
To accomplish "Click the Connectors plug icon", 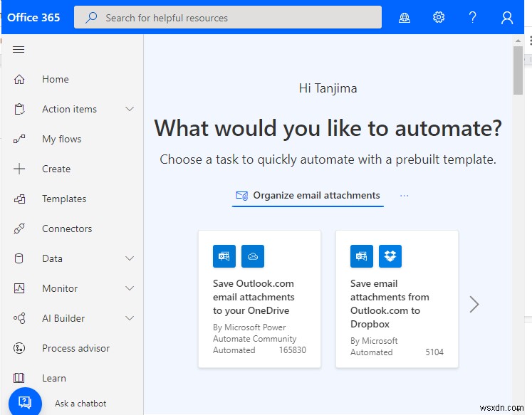I will tap(19, 228).
